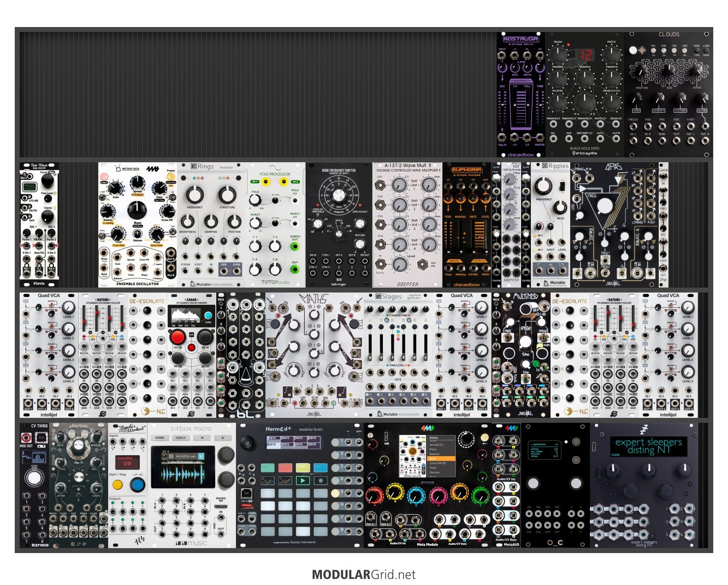Click the Hermod+ record button
This screenshot has width=728, height=585.
pos(320,480)
